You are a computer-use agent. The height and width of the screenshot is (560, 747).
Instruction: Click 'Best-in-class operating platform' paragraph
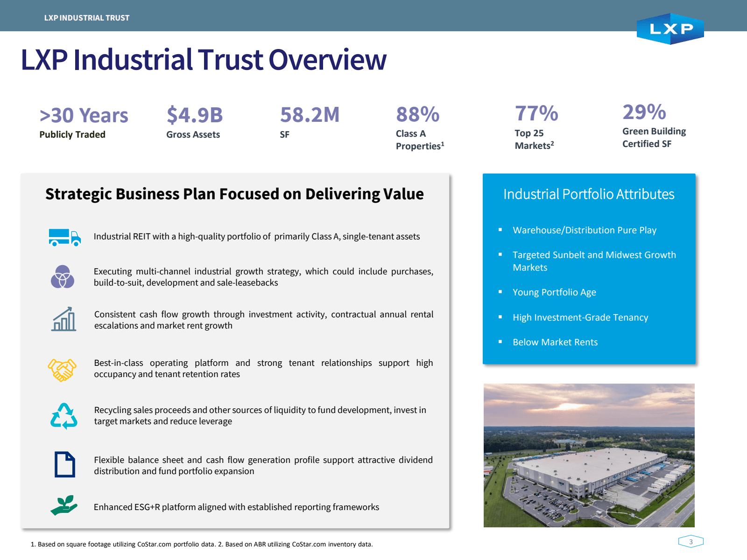(263, 369)
